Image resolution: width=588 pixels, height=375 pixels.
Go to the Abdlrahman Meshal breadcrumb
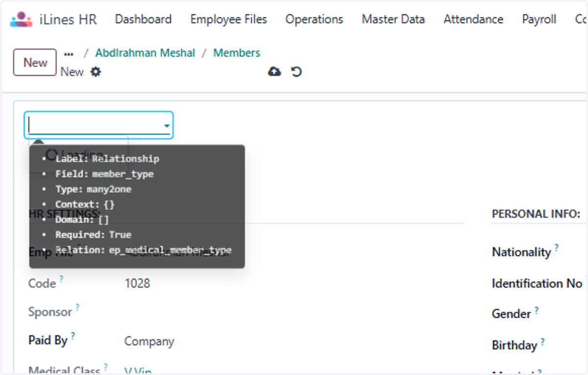[145, 53]
